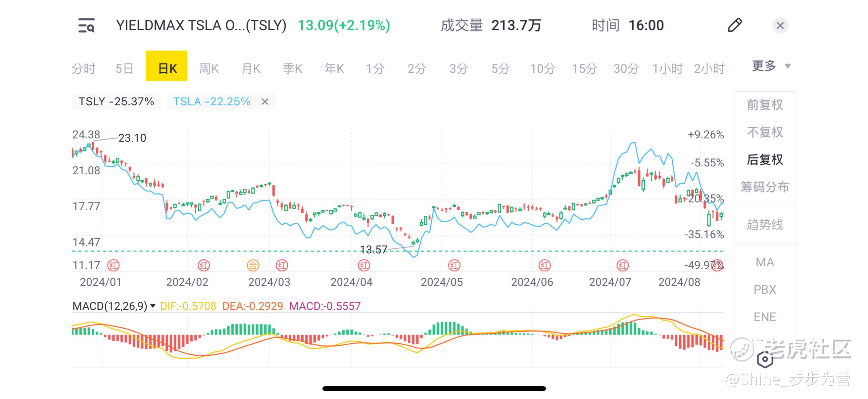The width and height of the screenshot is (868, 399).
Task: Select 不复权 adjustment mode
Action: pos(765,132)
